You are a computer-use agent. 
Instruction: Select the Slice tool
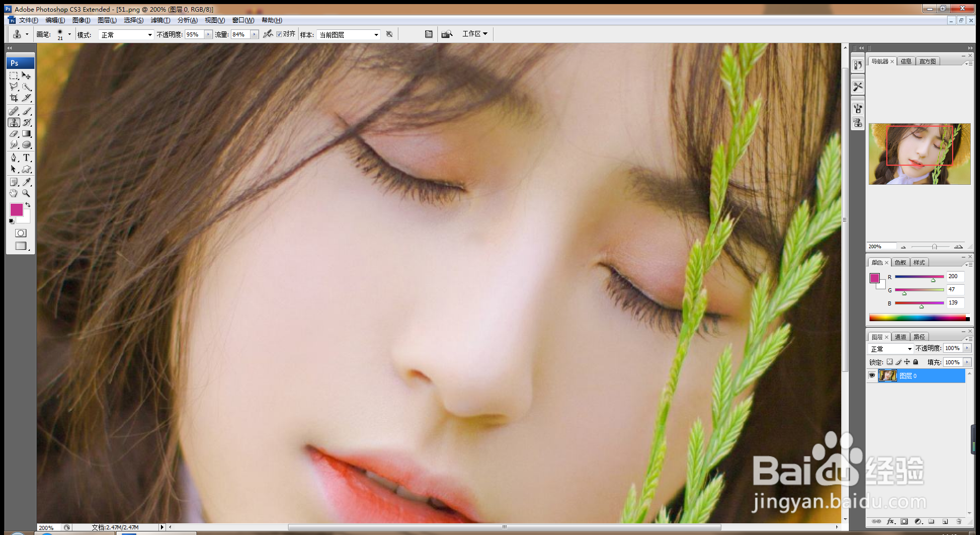pos(27,98)
